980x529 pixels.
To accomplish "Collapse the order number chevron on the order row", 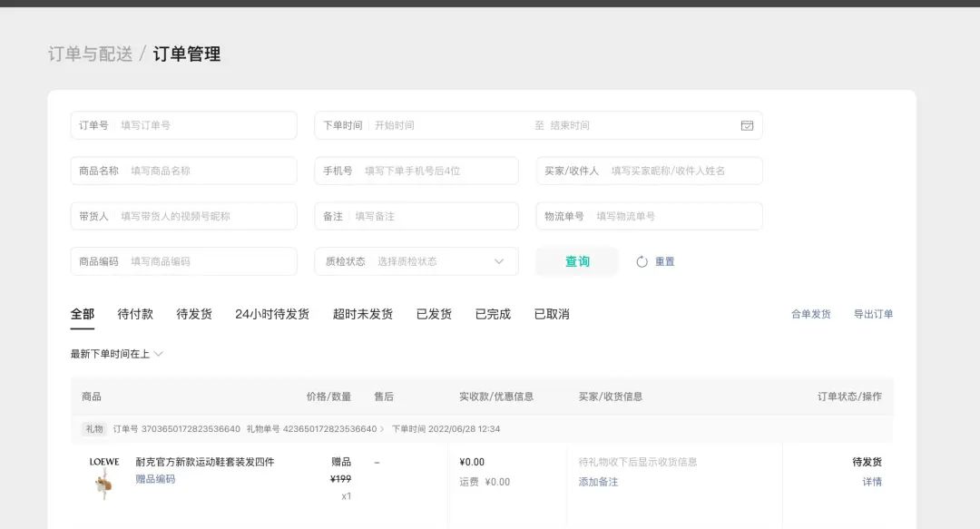I will (x=383, y=428).
